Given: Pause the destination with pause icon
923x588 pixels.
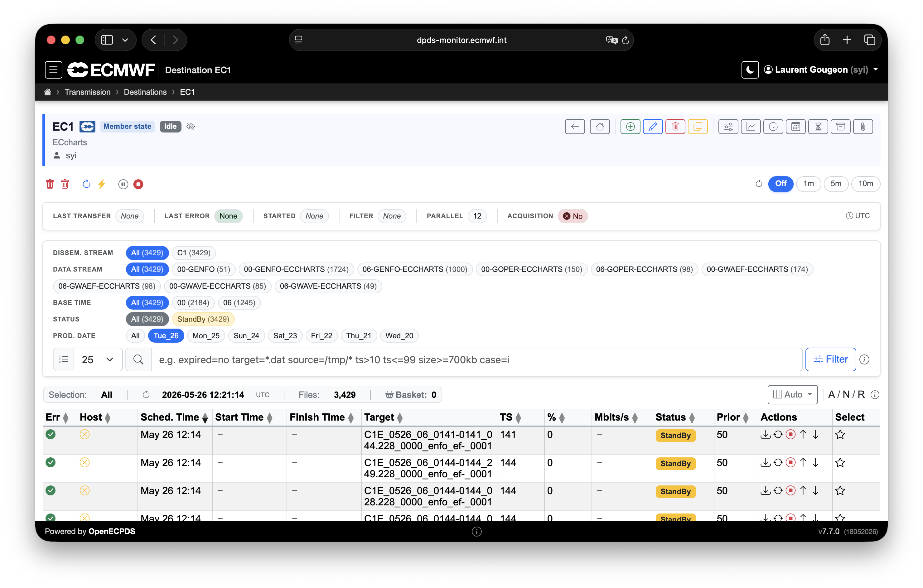Looking at the screenshot, I should (123, 184).
